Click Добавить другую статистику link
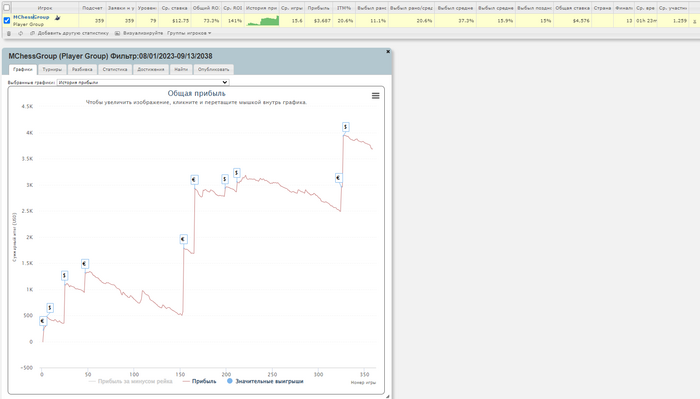This screenshot has height=399, width=700. [x=73, y=33]
